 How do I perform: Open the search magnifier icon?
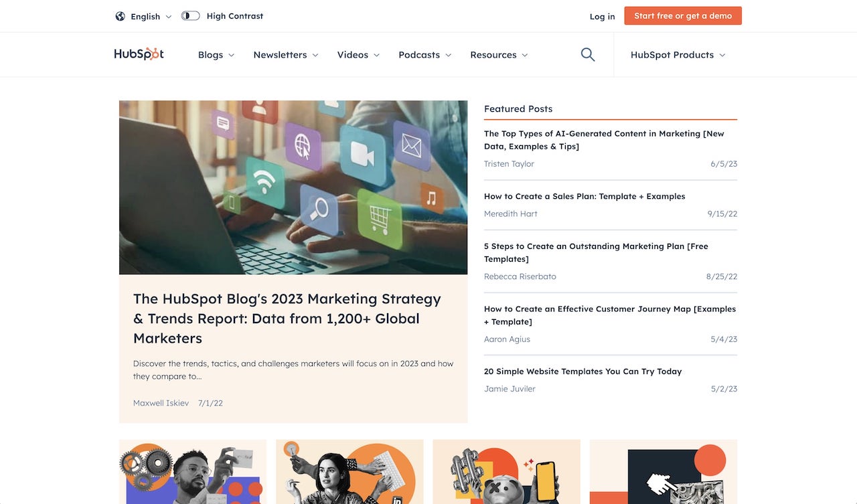pyautogui.click(x=588, y=55)
